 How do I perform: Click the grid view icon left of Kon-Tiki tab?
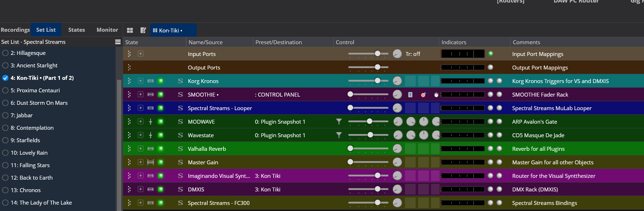tap(130, 30)
